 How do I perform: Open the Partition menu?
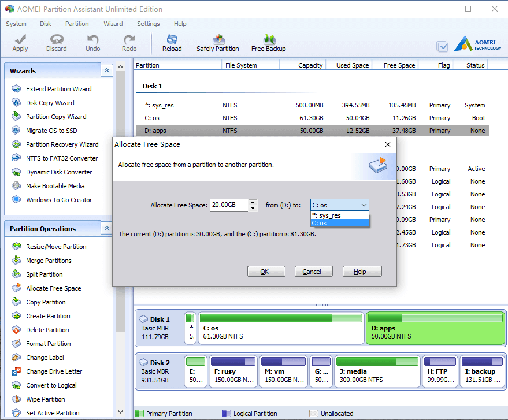click(x=77, y=24)
